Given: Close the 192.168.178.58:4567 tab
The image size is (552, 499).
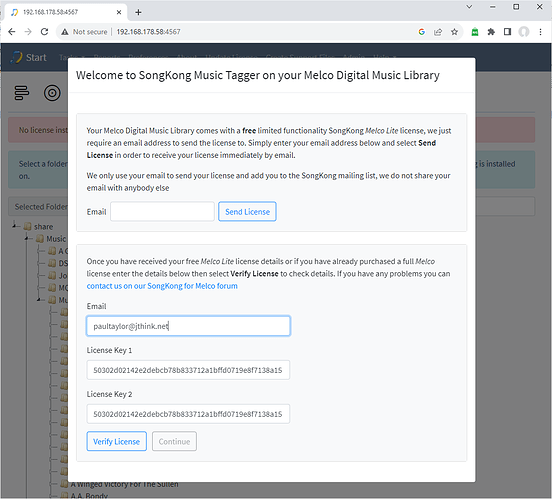Looking at the screenshot, I should (x=119, y=12).
